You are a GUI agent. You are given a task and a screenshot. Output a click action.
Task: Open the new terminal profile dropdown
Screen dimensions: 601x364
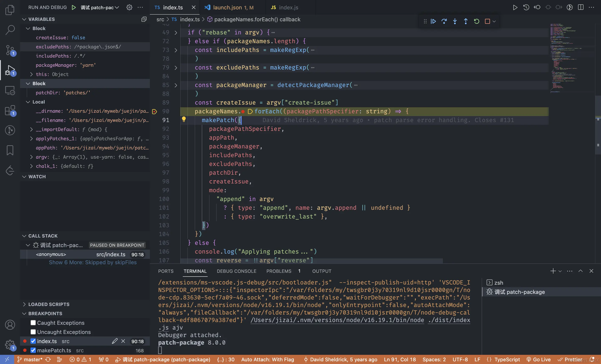(560, 271)
